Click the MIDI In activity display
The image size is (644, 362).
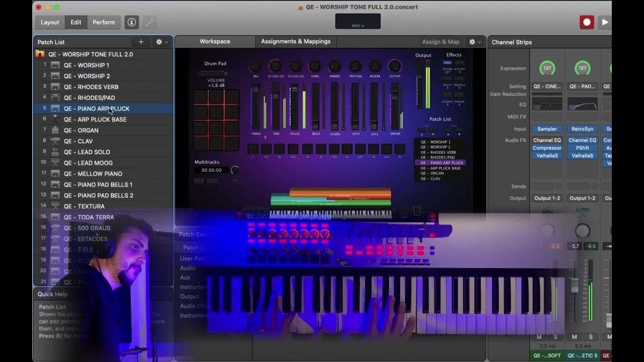pyautogui.click(x=358, y=21)
